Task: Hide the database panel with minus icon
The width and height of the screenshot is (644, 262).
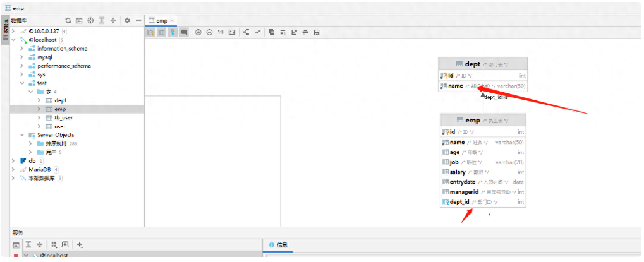Action: click(x=138, y=20)
